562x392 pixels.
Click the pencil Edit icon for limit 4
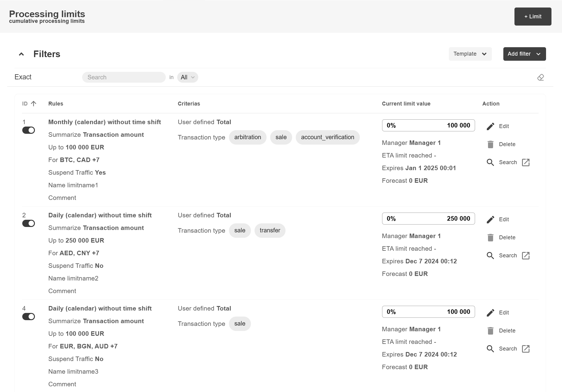click(x=490, y=313)
